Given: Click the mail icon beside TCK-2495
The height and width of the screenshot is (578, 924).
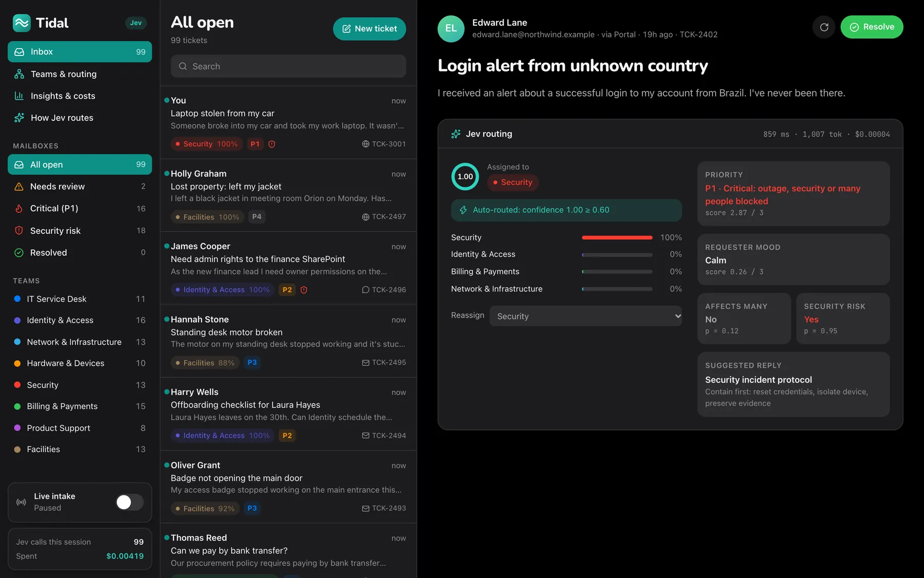Looking at the screenshot, I should pyautogui.click(x=365, y=363).
